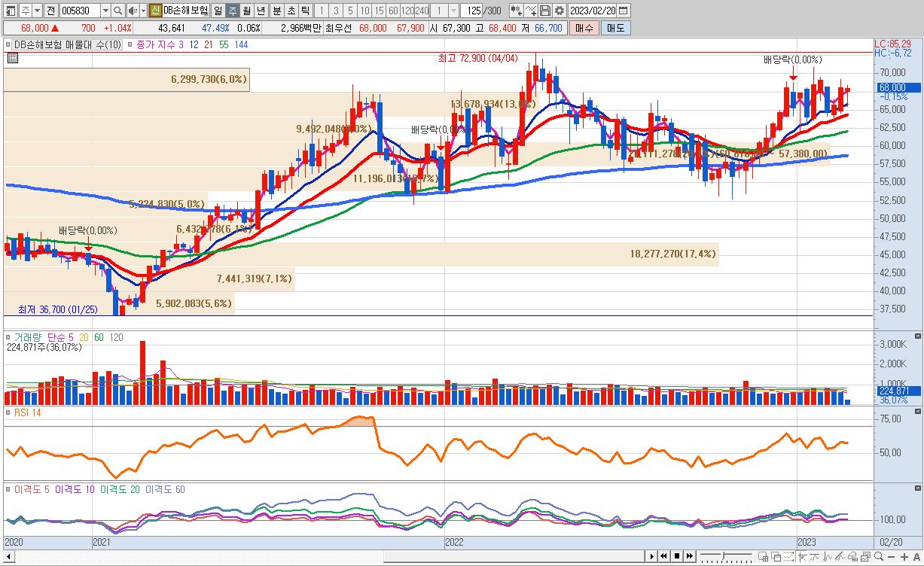Toggle the RSI 14 indicator box

[x=8, y=412]
